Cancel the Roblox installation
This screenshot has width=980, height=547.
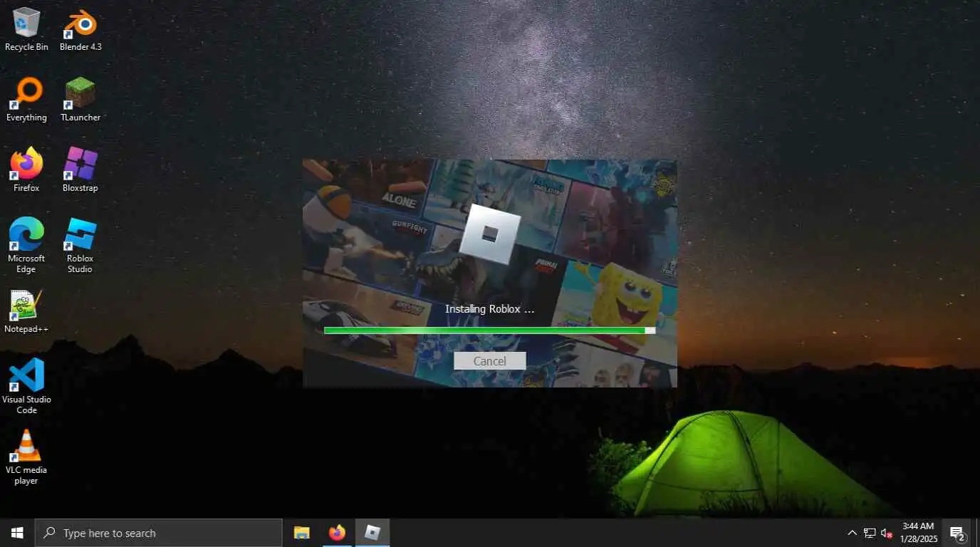[x=490, y=361]
